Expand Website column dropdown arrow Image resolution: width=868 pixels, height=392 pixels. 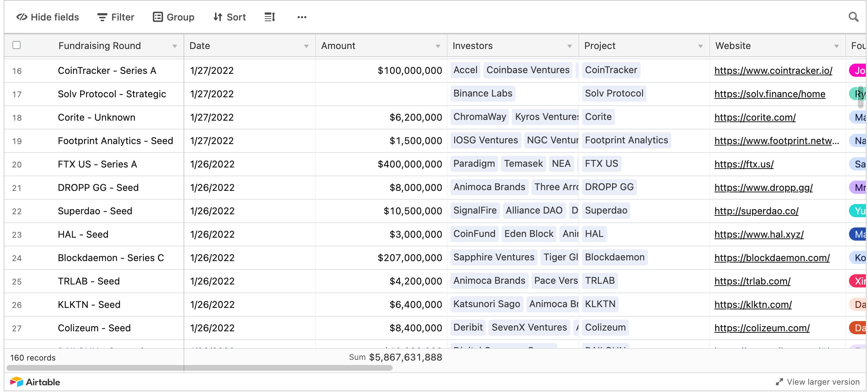[837, 46]
